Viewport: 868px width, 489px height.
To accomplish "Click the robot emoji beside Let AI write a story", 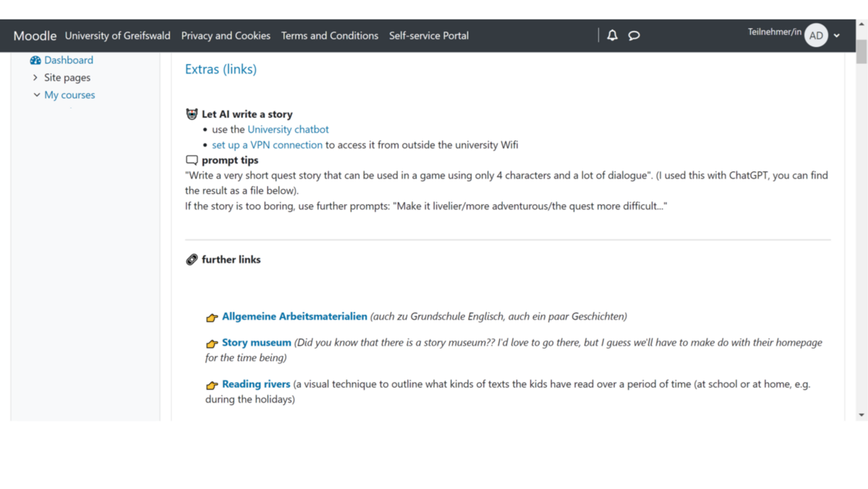I will coord(192,114).
